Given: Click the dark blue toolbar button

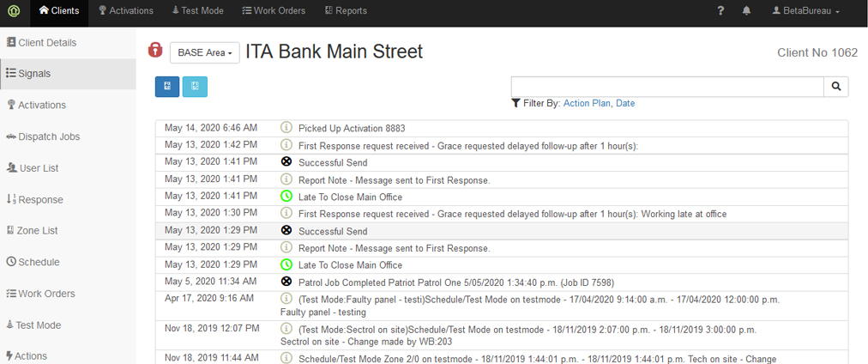Looking at the screenshot, I should (x=167, y=87).
